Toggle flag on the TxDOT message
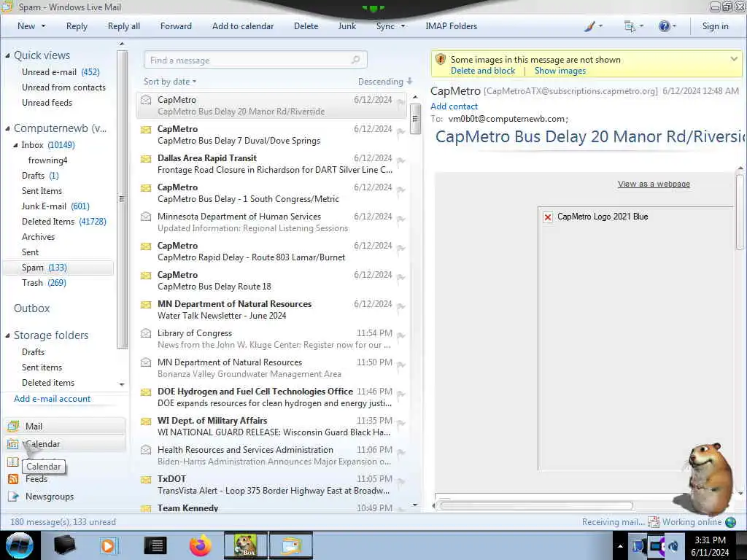Screen dimensions: 747x560 click(401, 481)
